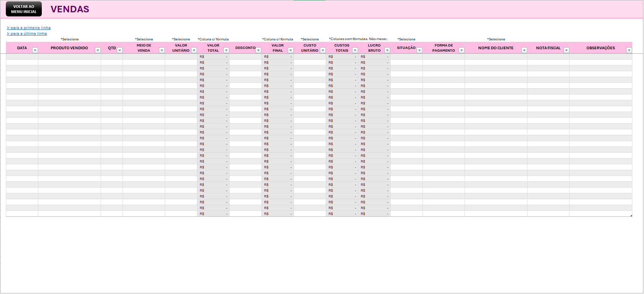Open the QTD column filter dropdown
The image size is (644, 294).
click(x=120, y=50)
